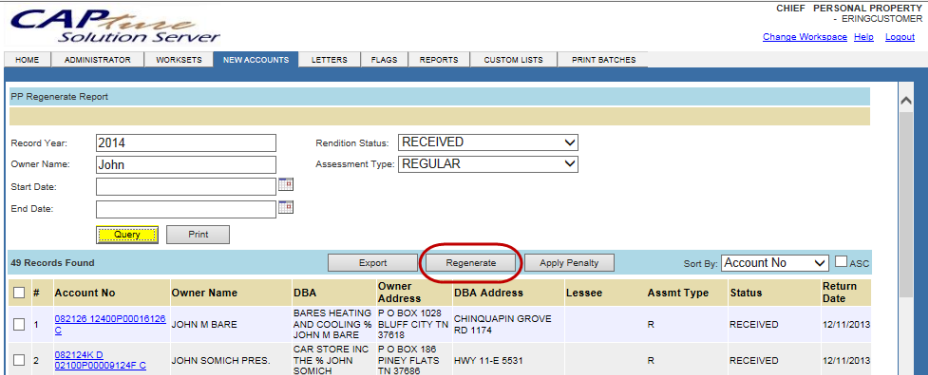Open Sort By dropdown showing Account No
Image resolution: width=928 pixels, height=375 pixels.
tap(775, 263)
